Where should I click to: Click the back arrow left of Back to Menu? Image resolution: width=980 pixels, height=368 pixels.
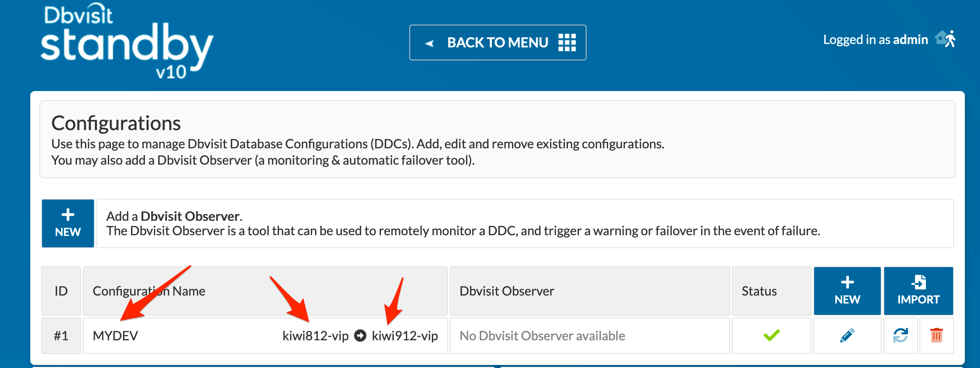[x=429, y=43]
